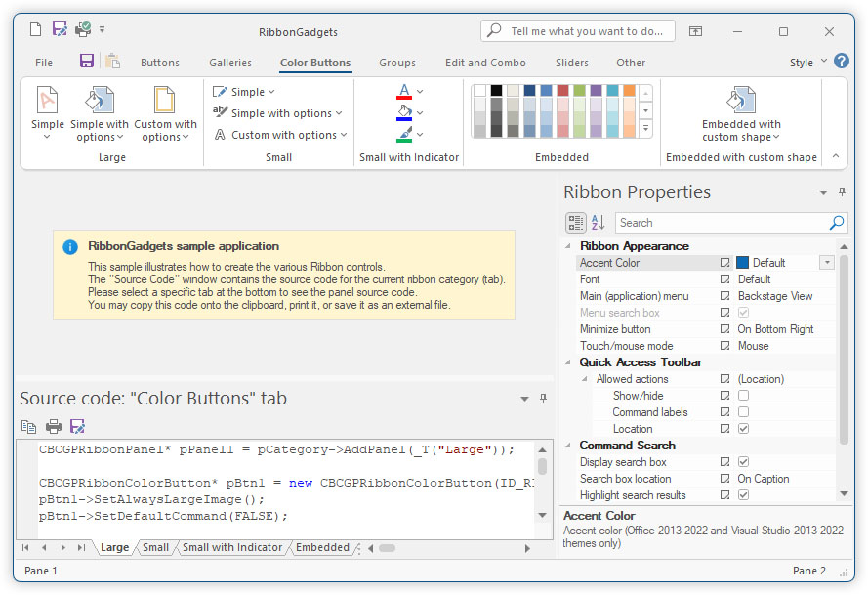Click the alphabetical sort icon in Ribbon Properties
Viewport: 868px width, 595px height.
(599, 223)
